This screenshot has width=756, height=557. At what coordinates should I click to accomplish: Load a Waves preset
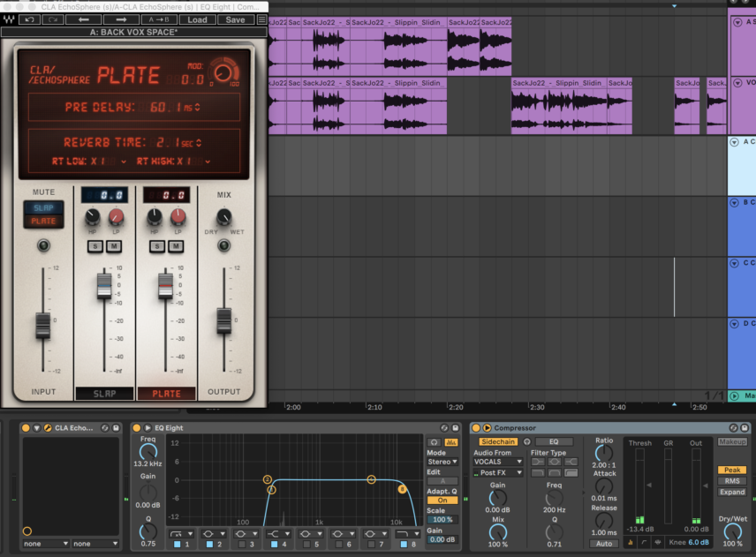point(197,19)
